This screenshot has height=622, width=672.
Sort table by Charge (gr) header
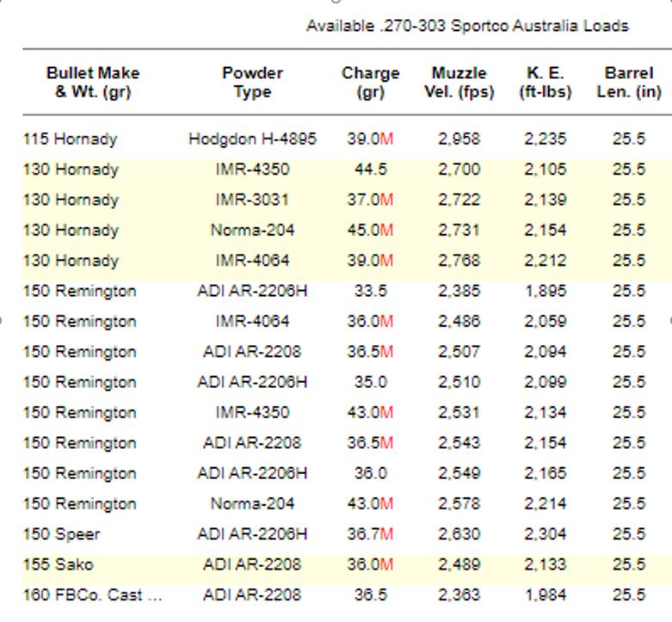371,83
